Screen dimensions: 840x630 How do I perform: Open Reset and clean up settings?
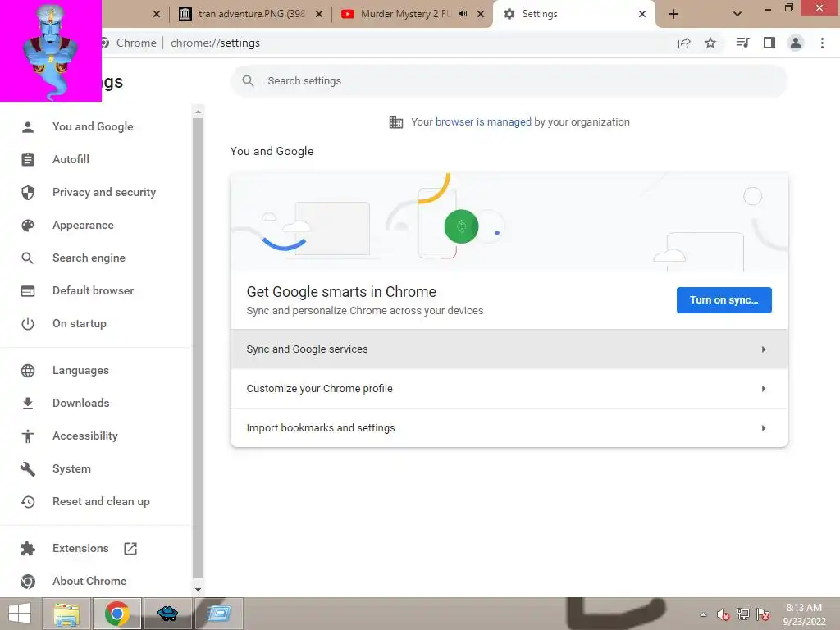(x=101, y=501)
